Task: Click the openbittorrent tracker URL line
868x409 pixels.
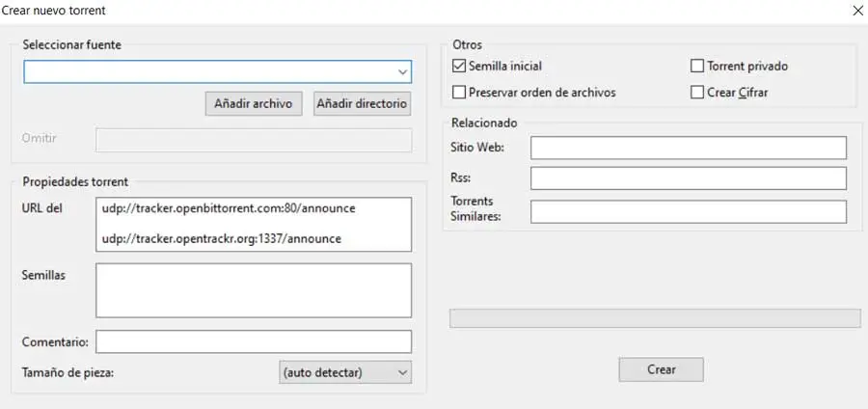Action: [x=221, y=207]
